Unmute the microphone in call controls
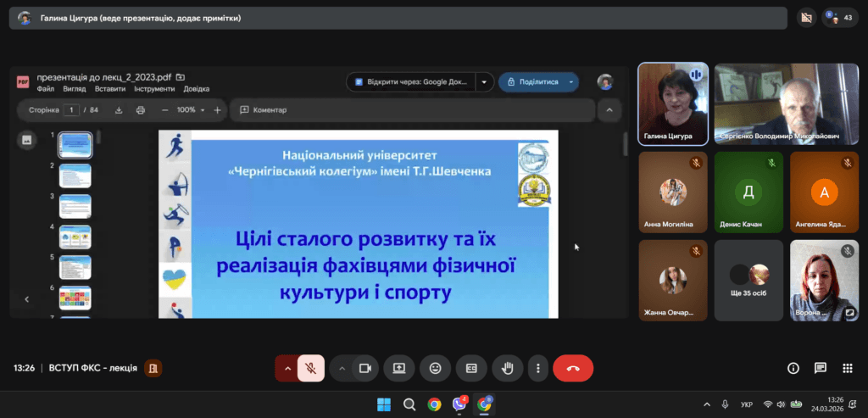 [311, 368]
